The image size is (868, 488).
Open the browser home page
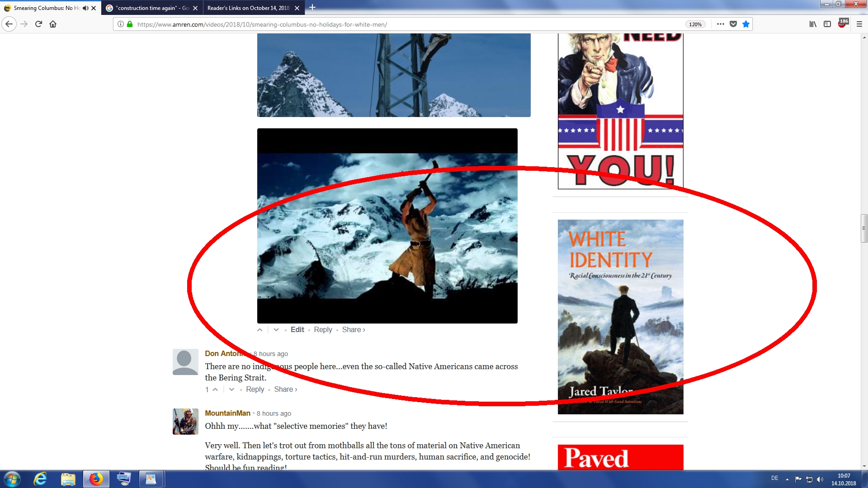tap(53, 24)
